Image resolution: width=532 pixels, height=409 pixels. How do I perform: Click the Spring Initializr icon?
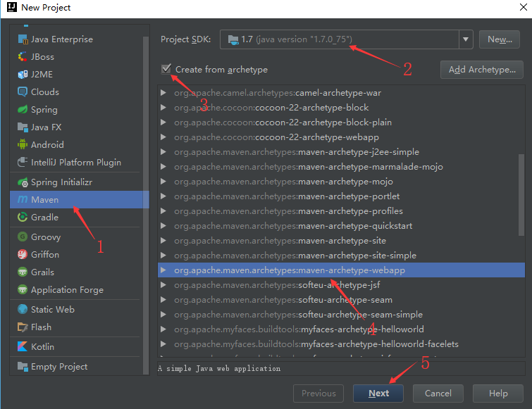23,182
